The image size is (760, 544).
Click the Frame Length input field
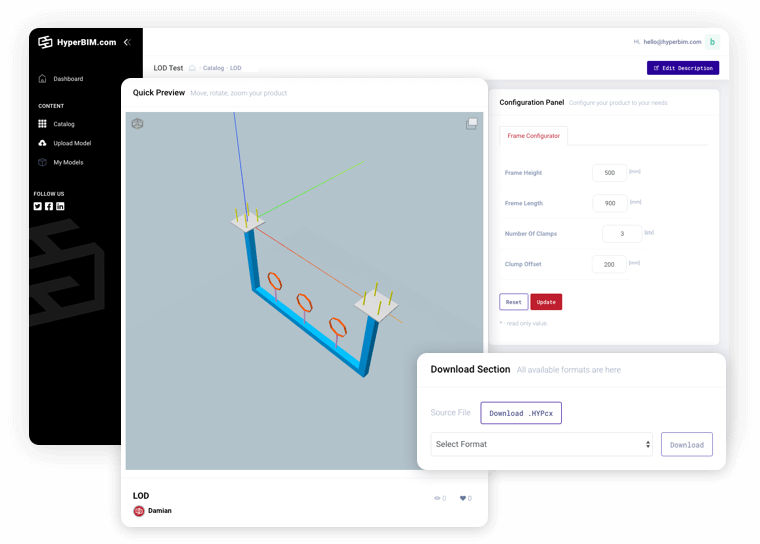coord(610,203)
